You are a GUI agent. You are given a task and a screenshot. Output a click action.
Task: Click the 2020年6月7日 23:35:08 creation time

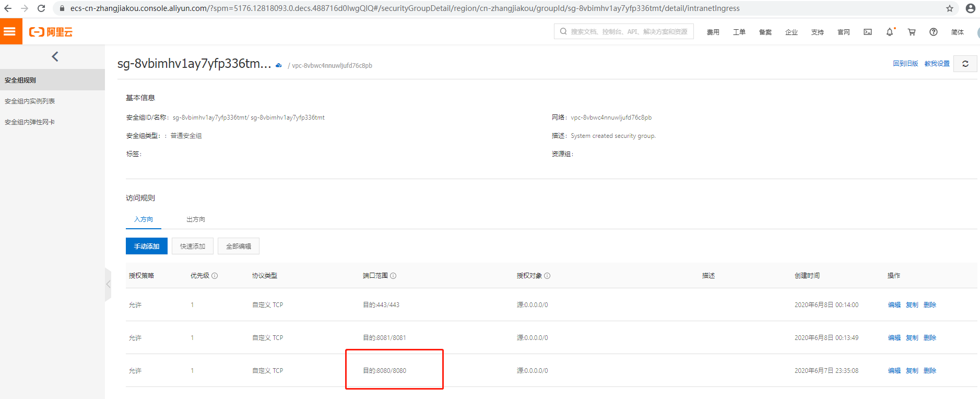click(x=826, y=371)
